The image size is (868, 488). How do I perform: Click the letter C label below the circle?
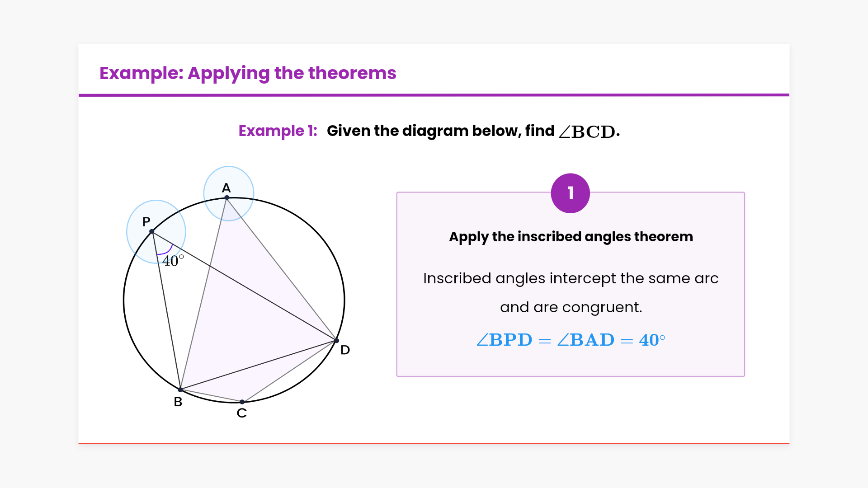(x=242, y=413)
